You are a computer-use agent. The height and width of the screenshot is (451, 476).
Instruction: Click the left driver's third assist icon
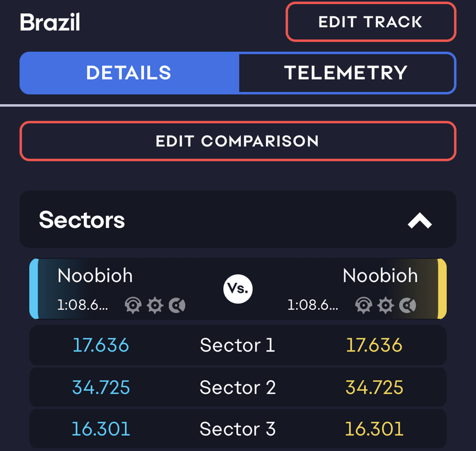tap(177, 306)
